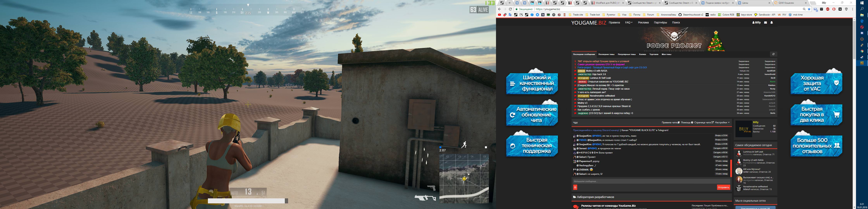Go back in browser history

coord(499,9)
